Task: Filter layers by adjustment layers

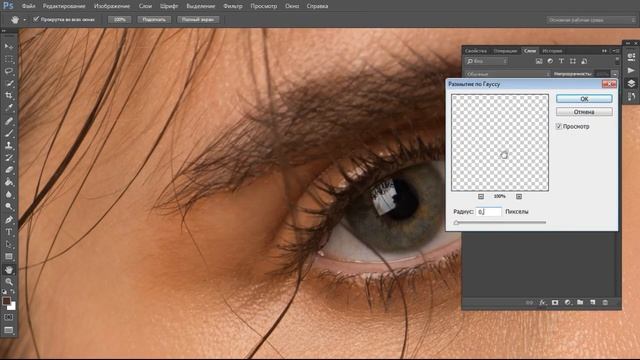Action: tap(550, 61)
